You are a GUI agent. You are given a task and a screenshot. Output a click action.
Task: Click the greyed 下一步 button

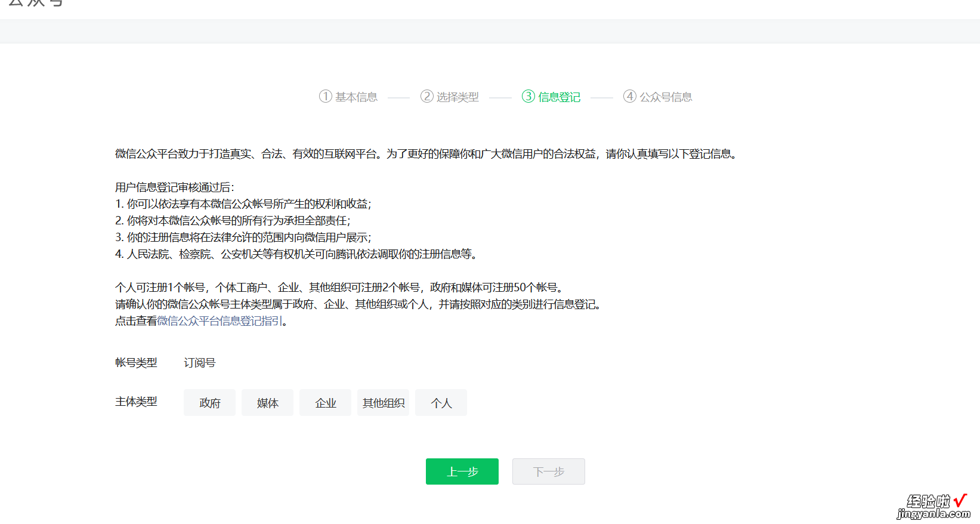pos(549,471)
